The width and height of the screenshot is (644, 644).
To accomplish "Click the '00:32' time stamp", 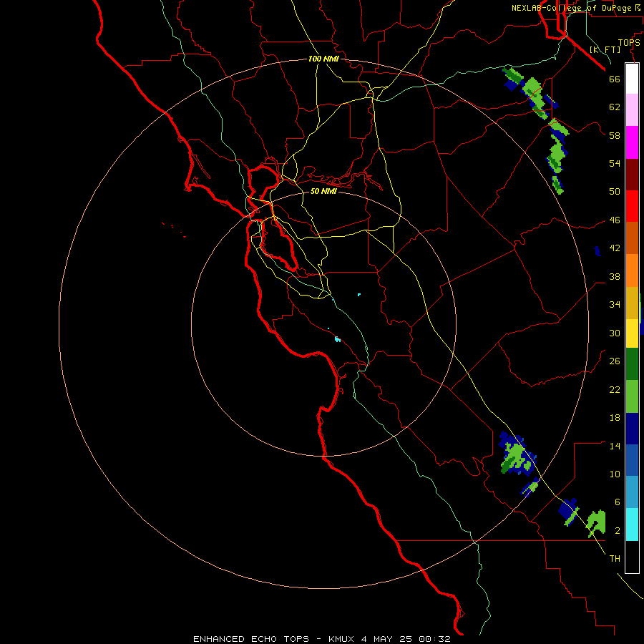I will click(x=434, y=639).
